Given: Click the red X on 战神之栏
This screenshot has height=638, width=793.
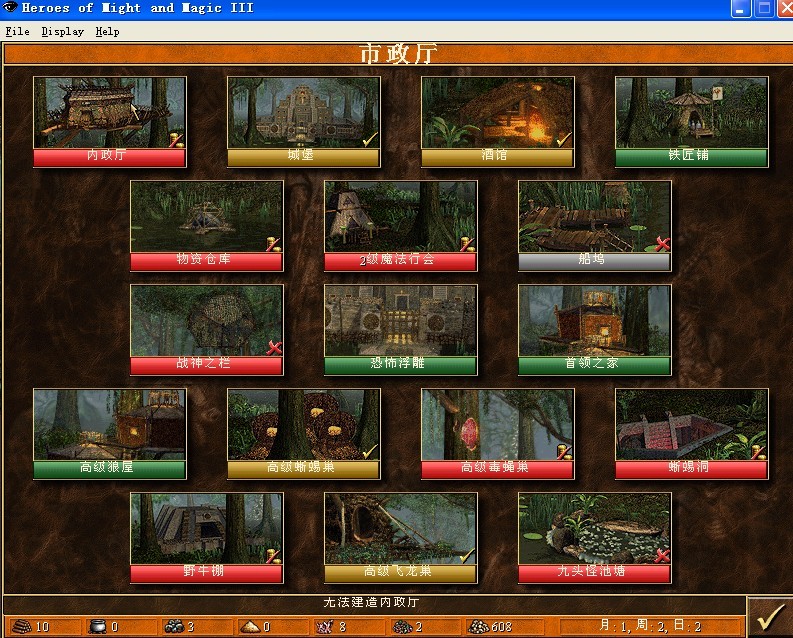Looking at the screenshot, I should pos(274,348).
